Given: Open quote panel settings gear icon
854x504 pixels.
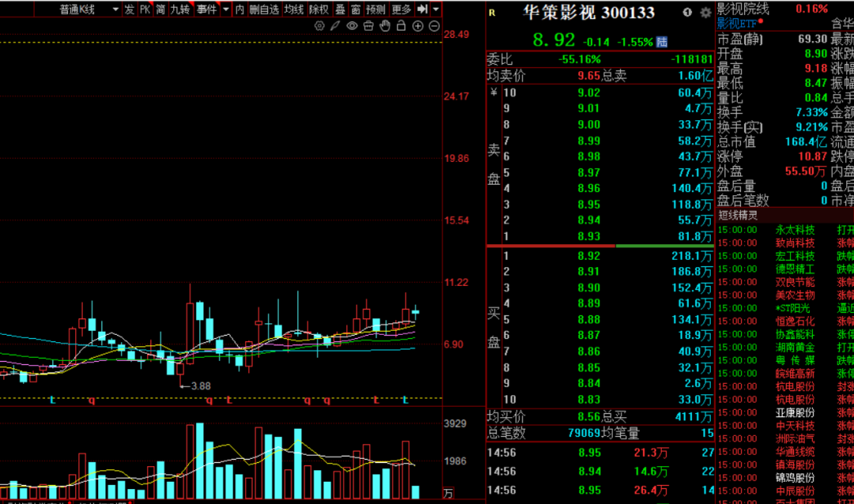Looking at the screenshot, I should 705,12.
